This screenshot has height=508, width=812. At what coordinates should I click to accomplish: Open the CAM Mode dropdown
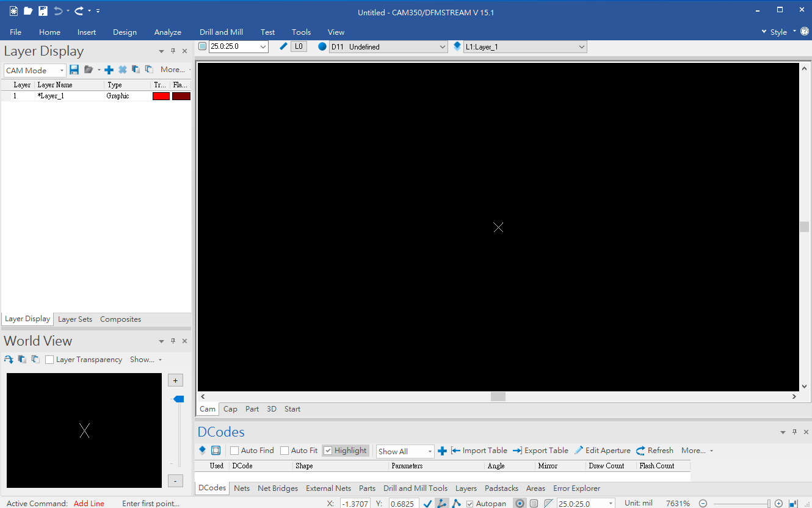(x=35, y=70)
